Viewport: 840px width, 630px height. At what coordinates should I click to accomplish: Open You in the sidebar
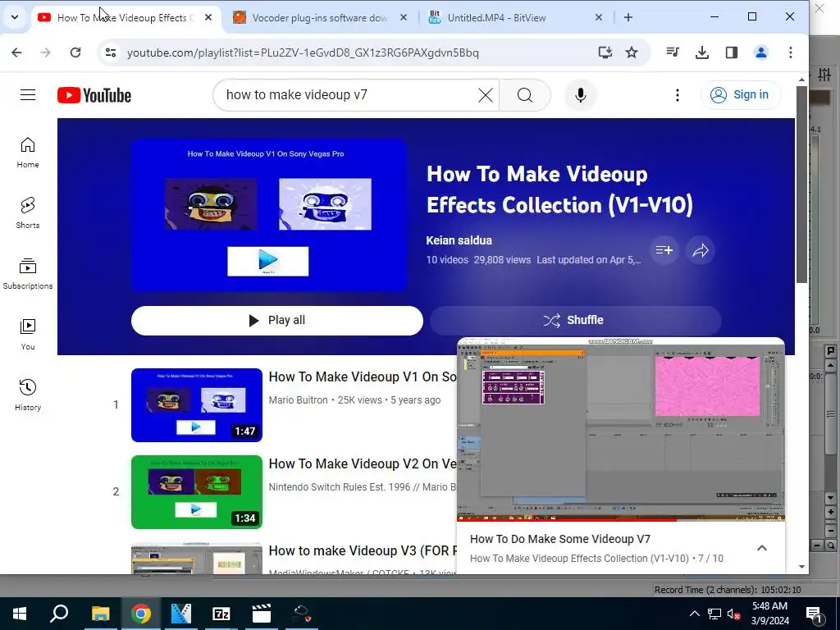pos(28,335)
